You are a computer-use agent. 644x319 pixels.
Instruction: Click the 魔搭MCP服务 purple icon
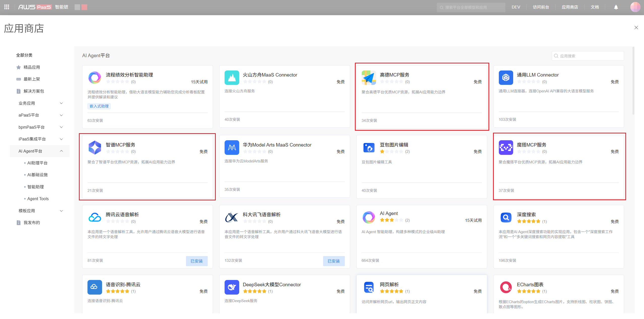coord(506,148)
